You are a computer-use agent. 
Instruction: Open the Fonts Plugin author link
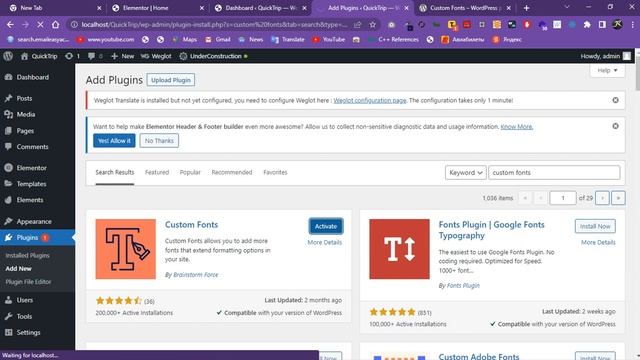(x=463, y=286)
